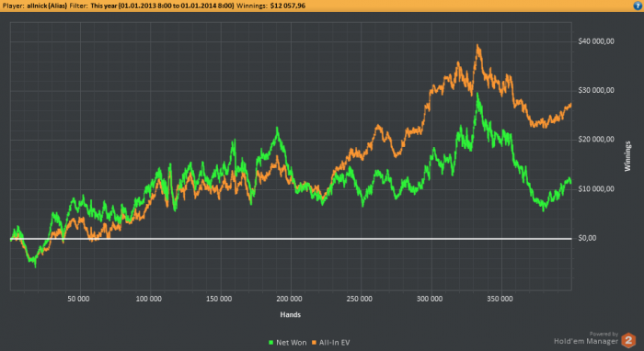Click the Winnings $12 057,96 header text
Image resolution: width=644 pixels, height=351 pixels.
271,6
